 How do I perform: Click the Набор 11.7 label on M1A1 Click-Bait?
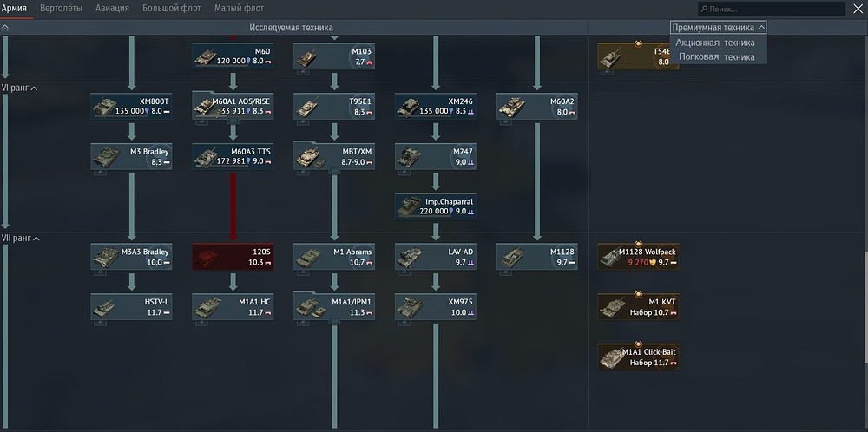[x=650, y=363]
